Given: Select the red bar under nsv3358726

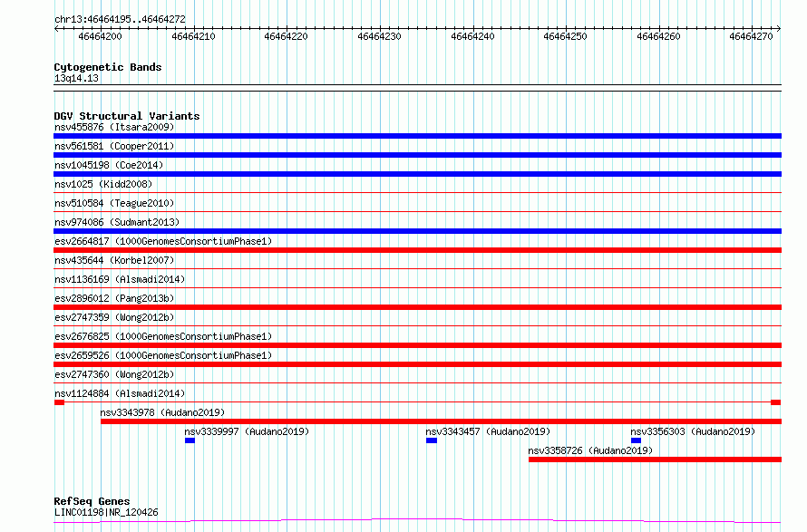Looking at the screenshot, I should [x=656, y=459].
